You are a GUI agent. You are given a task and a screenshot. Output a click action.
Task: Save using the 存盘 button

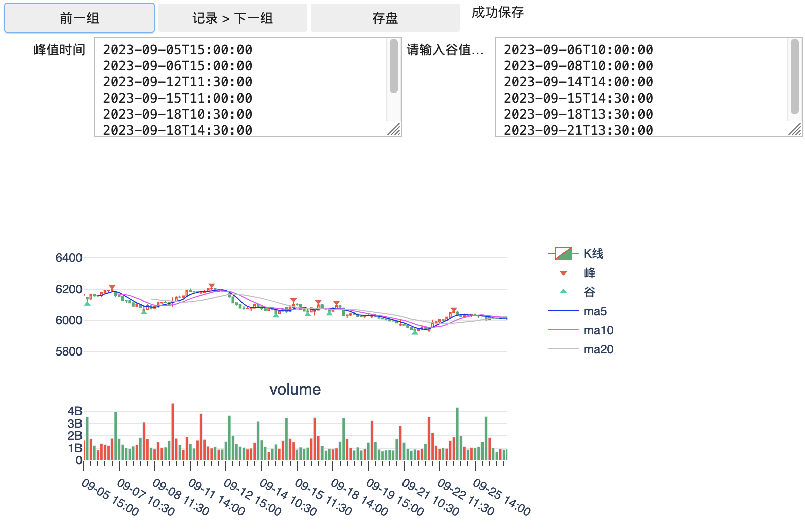click(385, 18)
